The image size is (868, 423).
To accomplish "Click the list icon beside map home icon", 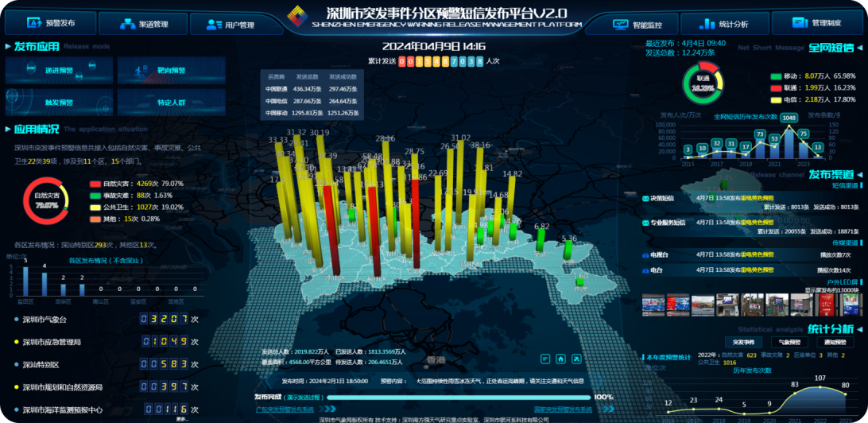I will click(x=544, y=359).
